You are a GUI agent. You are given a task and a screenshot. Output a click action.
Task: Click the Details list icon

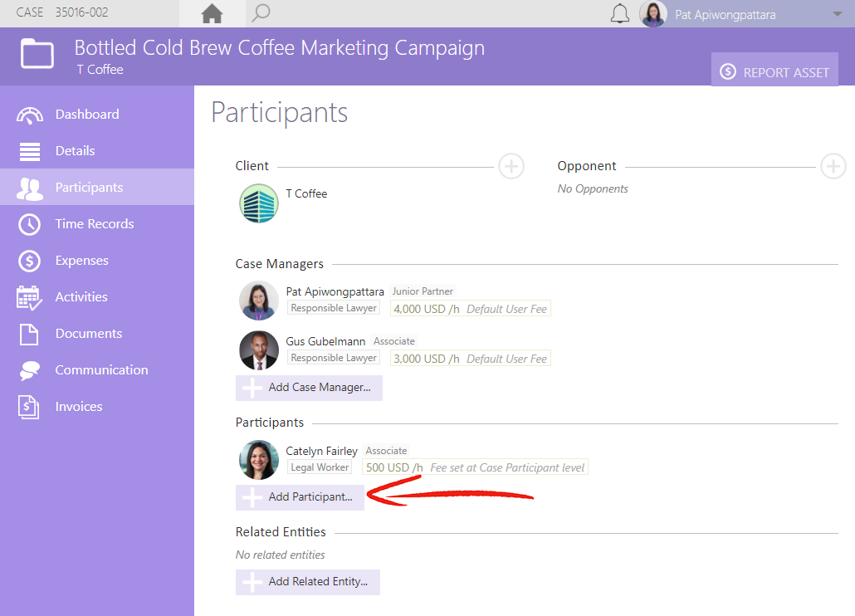pos(29,152)
